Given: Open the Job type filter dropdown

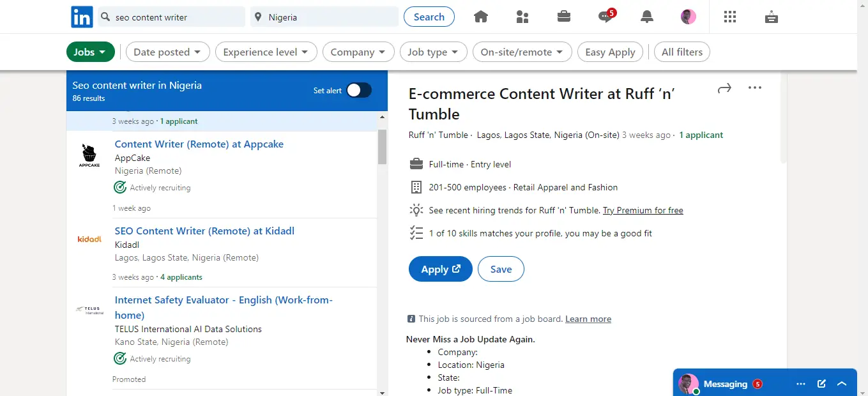Looking at the screenshot, I should (x=434, y=52).
